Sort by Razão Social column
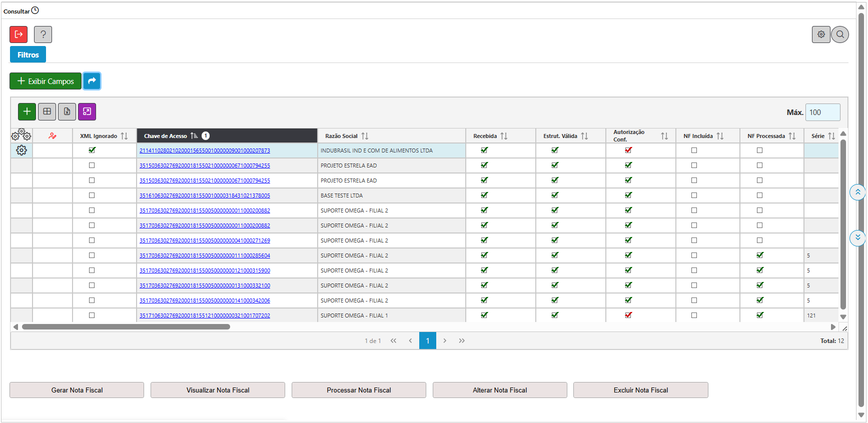The height and width of the screenshot is (423, 868). pyautogui.click(x=365, y=136)
